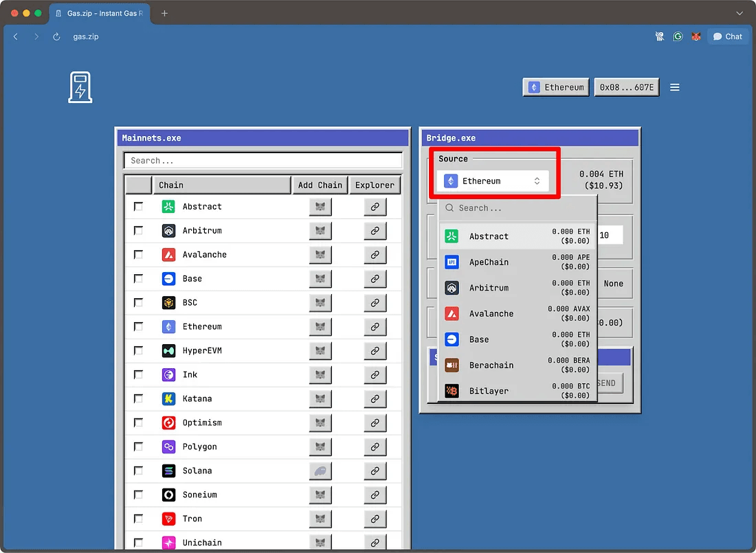Image resolution: width=756 pixels, height=553 pixels.
Task: Check the Arbitrum chain checkbox
Action: (138, 230)
